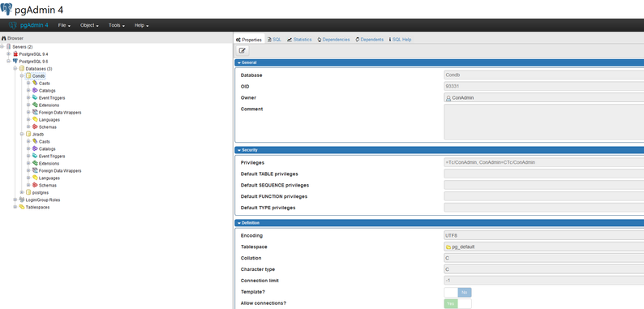This screenshot has width=644, height=309.
Task: Open the Tools menu
Action: (x=117, y=25)
